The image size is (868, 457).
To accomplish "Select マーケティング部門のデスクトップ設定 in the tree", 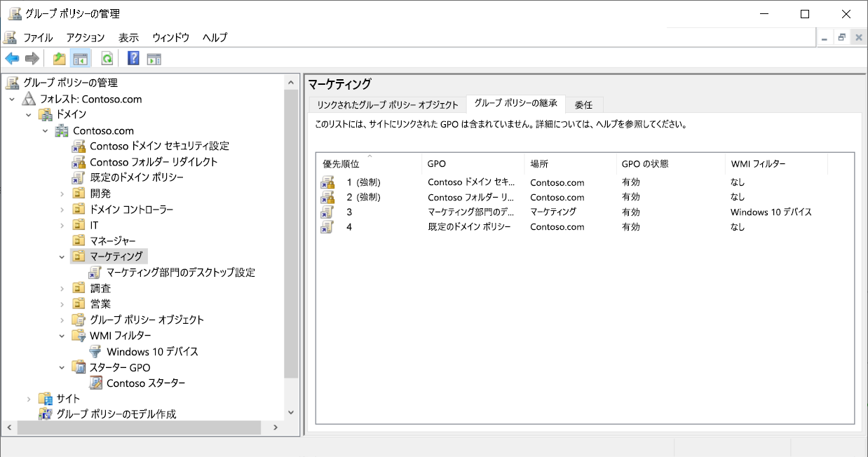I will (181, 272).
